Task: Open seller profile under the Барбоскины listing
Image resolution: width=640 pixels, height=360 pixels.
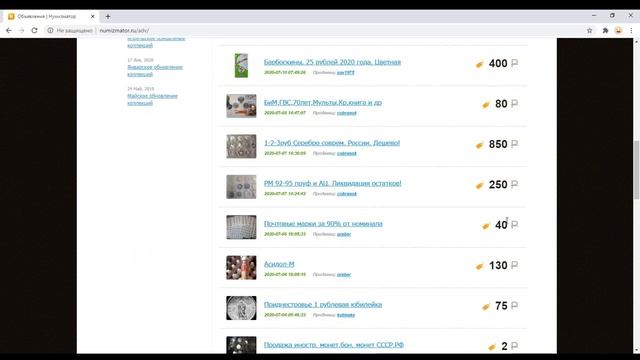Action: (345, 73)
